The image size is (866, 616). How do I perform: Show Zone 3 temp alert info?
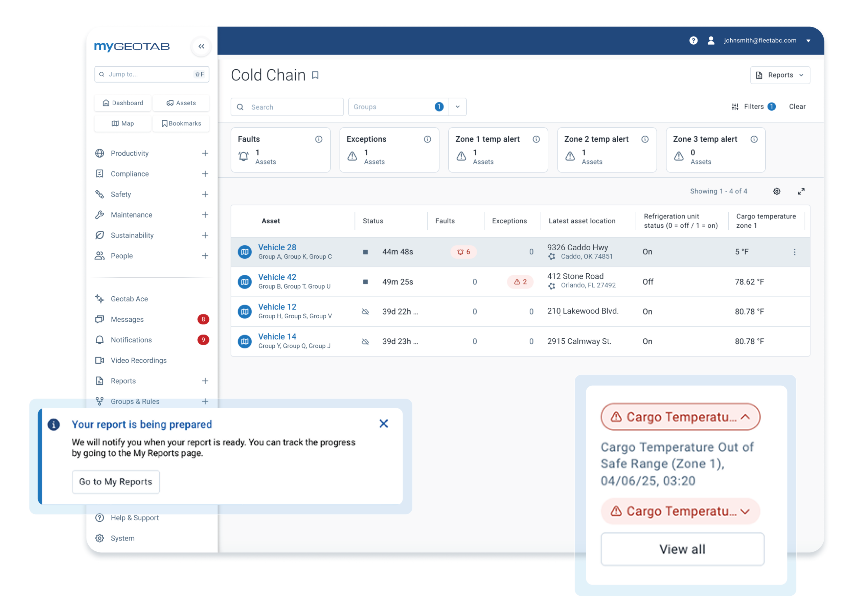[x=754, y=139]
